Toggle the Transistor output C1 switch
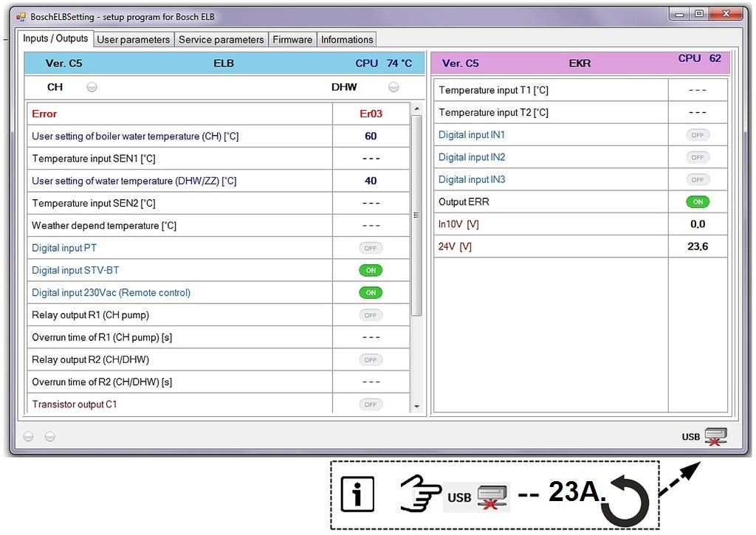This screenshot has height=535, width=756. tap(371, 404)
